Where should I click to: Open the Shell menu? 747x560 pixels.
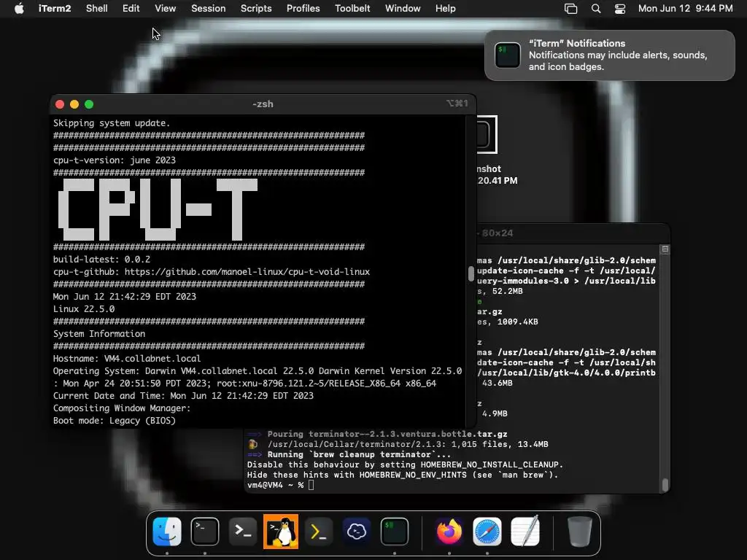tap(97, 9)
